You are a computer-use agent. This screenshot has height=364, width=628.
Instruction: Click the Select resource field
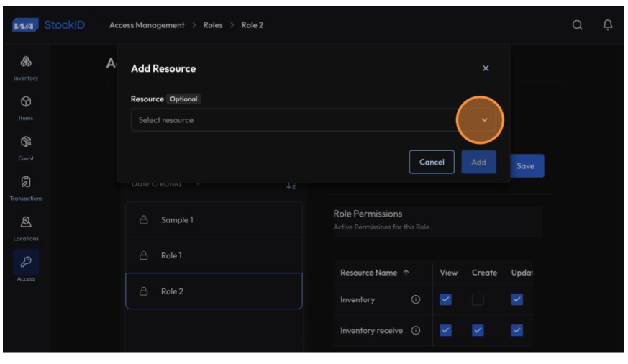click(313, 119)
